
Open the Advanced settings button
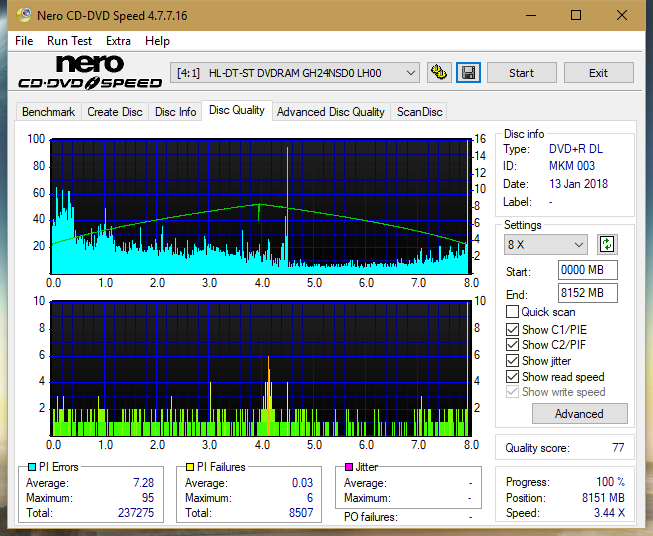click(579, 414)
